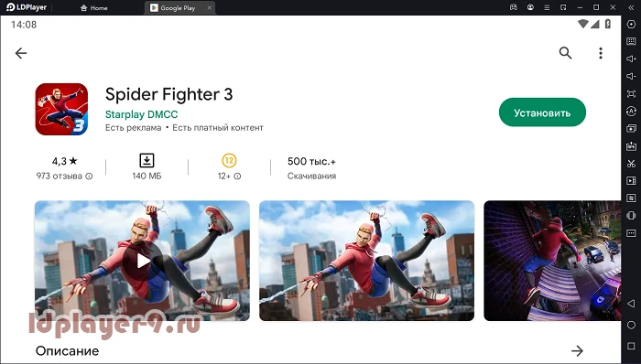Open the night wall-climbing screenshot

coord(552,261)
